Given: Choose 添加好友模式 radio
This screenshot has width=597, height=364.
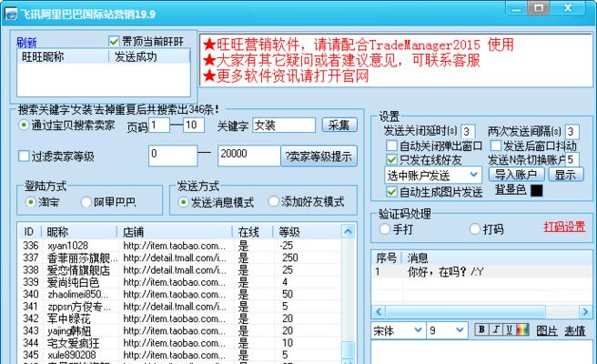Looking at the screenshot, I should [x=273, y=201].
